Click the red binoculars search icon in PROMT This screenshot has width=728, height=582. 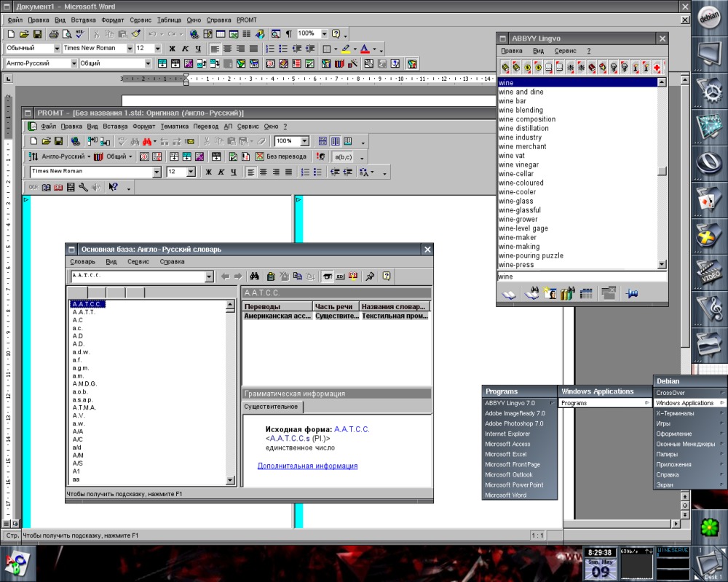coord(147,142)
